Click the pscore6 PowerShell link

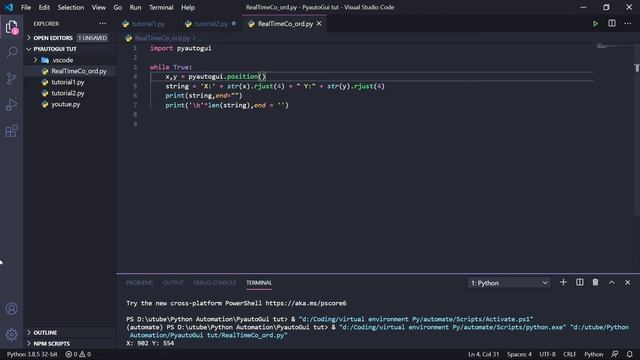coord(306,303)
